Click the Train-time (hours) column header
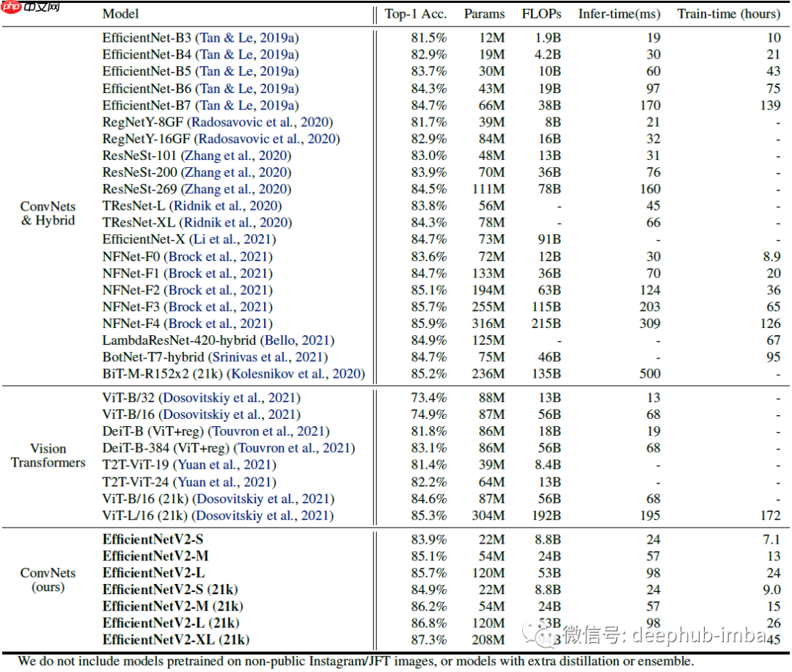This screenshot has height=672, width=792. tap(729, 14)
